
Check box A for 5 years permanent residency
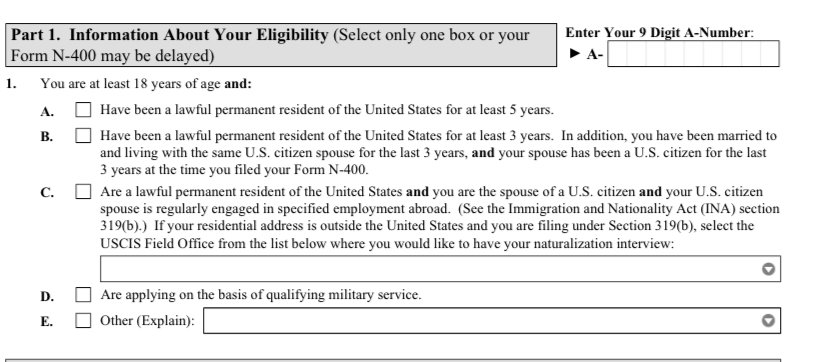[x=83, y=110]
